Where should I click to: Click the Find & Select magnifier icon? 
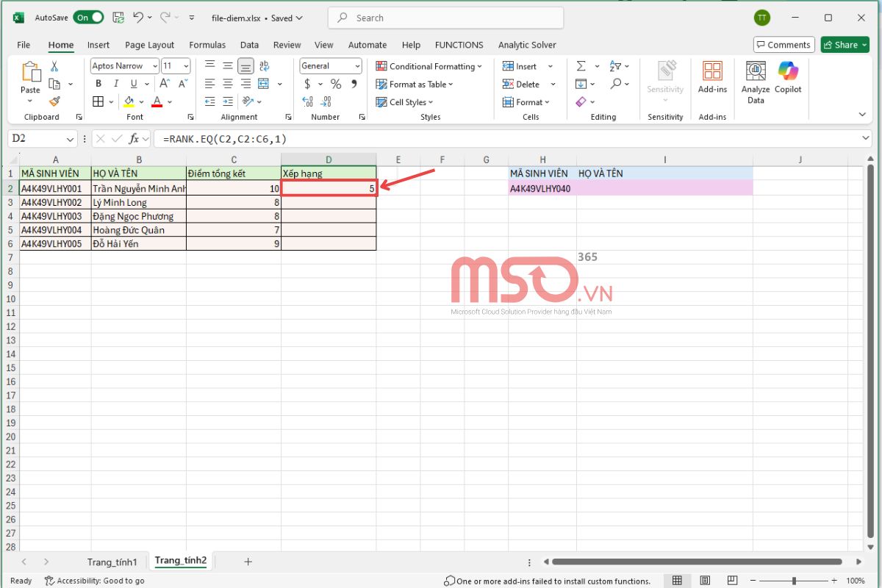(615, 84)
